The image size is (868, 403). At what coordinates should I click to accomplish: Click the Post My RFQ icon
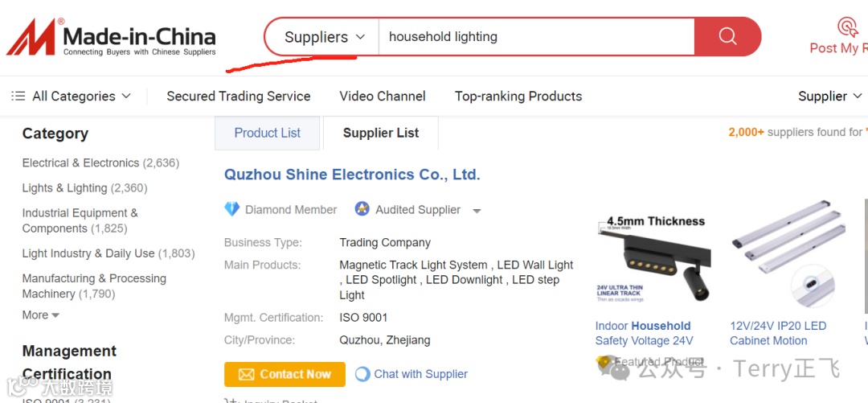pos(847,27)
